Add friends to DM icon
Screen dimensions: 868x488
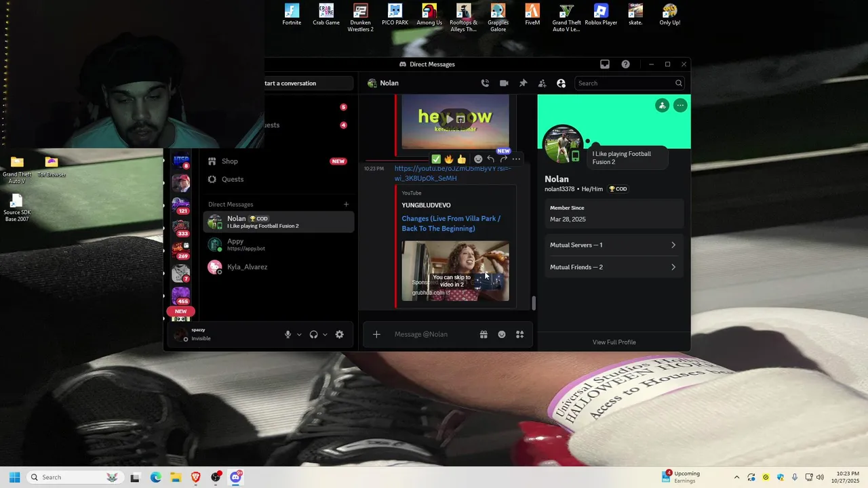(542, 83)
